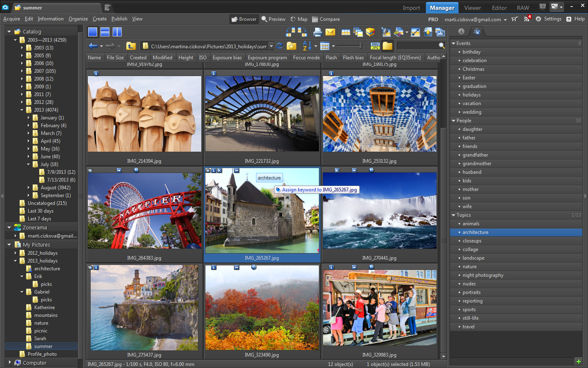Go back with the blue arrow
The width and height of the screenshot is (588, 368).
93,46
